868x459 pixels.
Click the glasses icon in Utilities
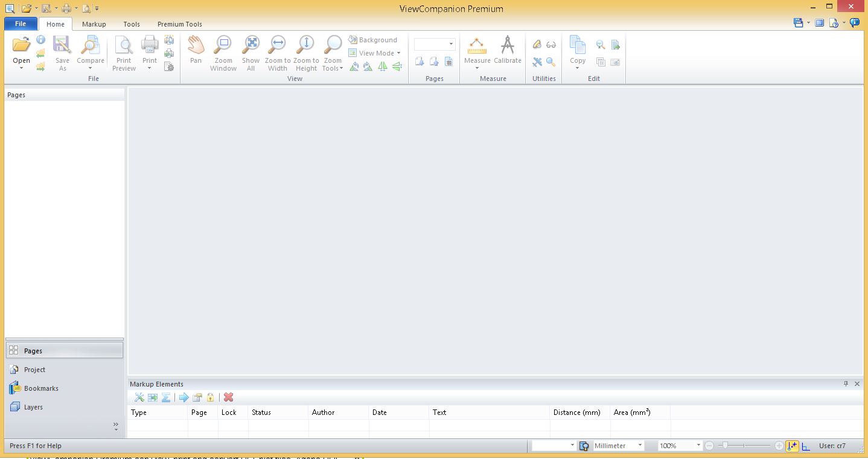click(551, 45)
